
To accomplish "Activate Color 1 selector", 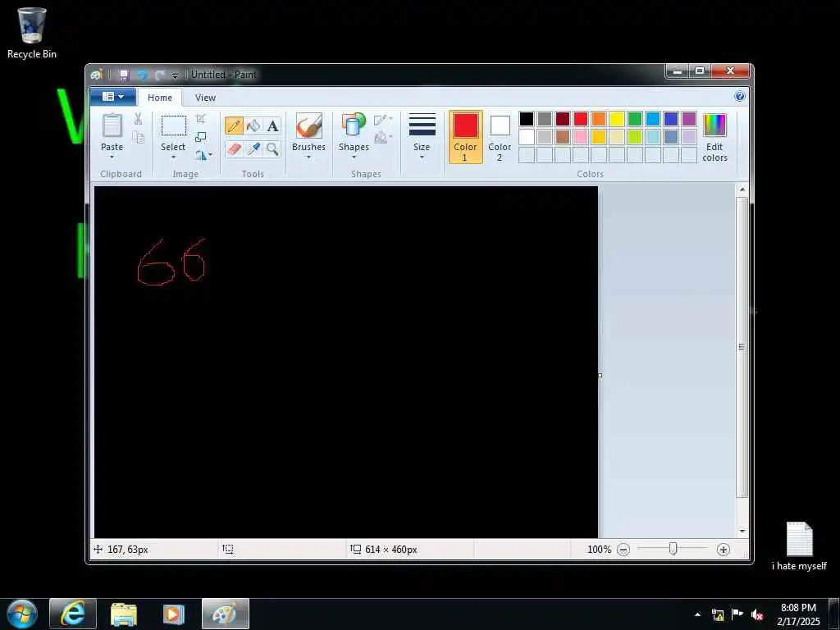I will pyautogui.click(x=465, y=137).
